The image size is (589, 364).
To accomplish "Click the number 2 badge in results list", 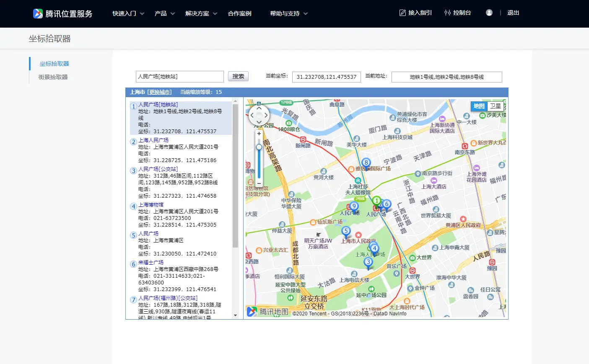I will (x=134, y=142).
